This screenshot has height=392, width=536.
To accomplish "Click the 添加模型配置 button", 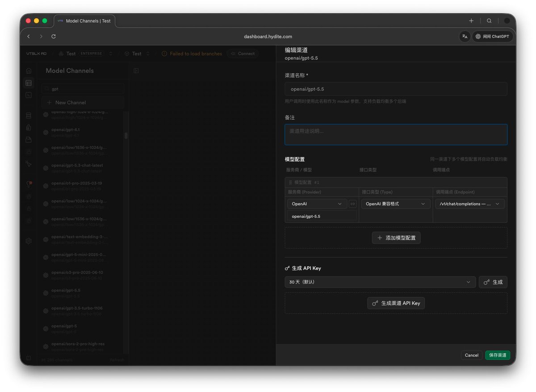I will 396,238.
